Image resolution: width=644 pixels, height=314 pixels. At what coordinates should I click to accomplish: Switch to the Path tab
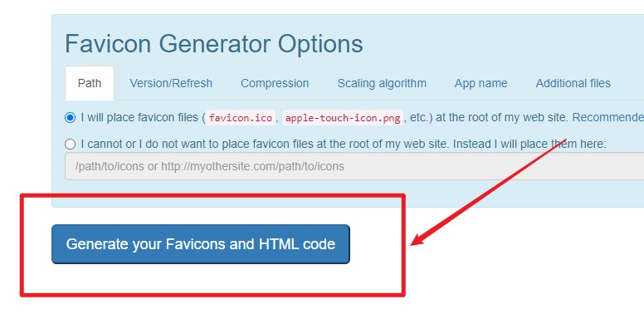click(90, 83)
